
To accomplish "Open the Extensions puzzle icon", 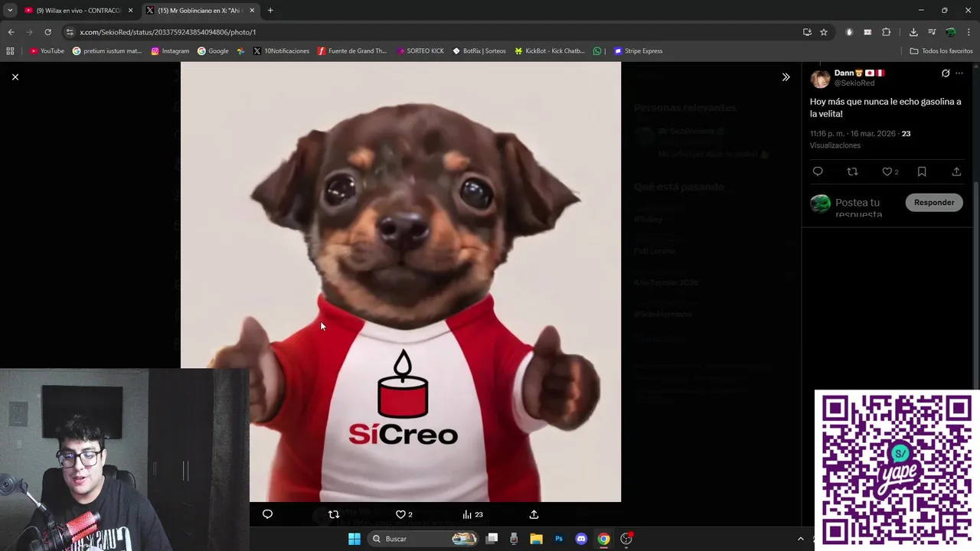I will pos(887,32).
